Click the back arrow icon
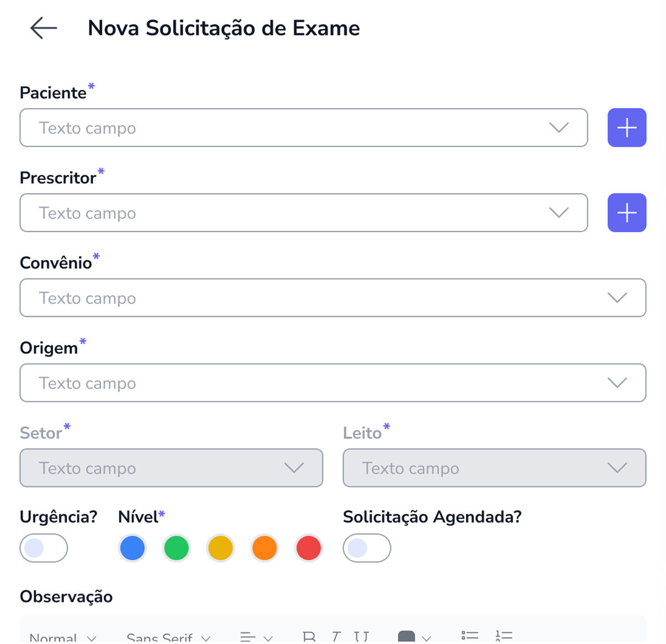Image resolution: width=666 pixels, height=644 pixels. [x=44, y=28]
